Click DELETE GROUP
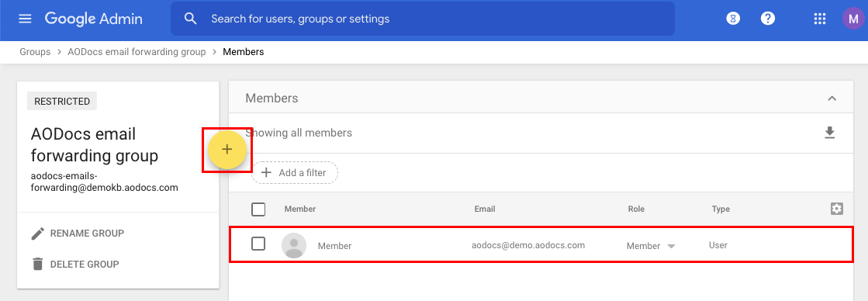Image resolution: width=868 pixels, height=301 pixels. [75, 265]
